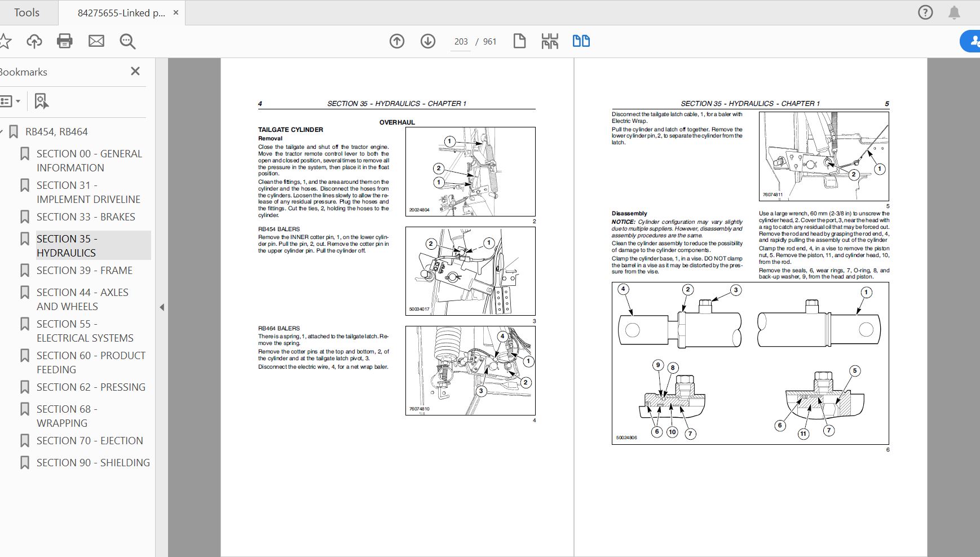Select SECTION 35 - HYDRAULICS bookmark
Screen dimensions: 980x557
tap(94, 246)
